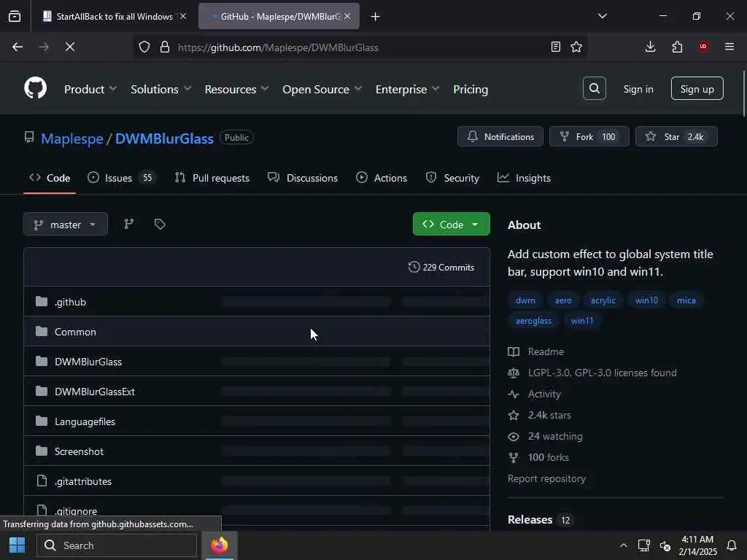The width and height of the screenshot is (747, 560).
Task: Open the list all tabs chevron
Action: tap(602, 16)
